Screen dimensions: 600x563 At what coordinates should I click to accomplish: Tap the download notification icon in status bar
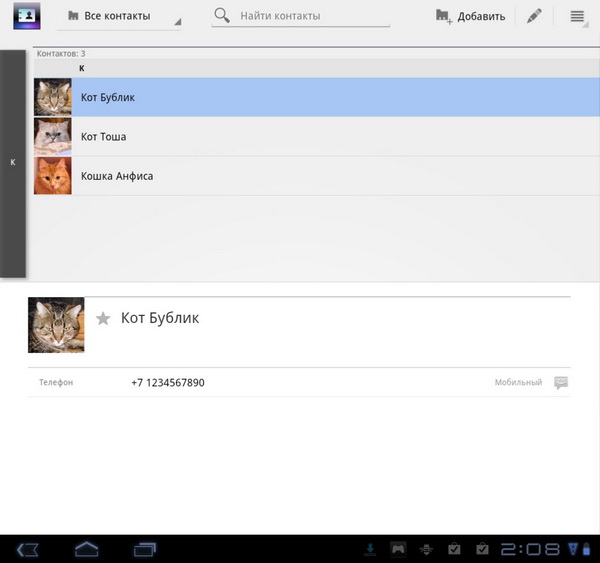tap(370, 549)
